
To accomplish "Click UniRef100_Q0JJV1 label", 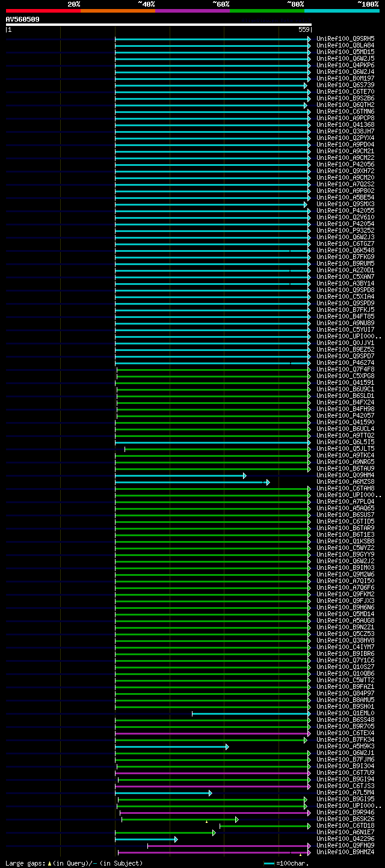I will point(345,343).
